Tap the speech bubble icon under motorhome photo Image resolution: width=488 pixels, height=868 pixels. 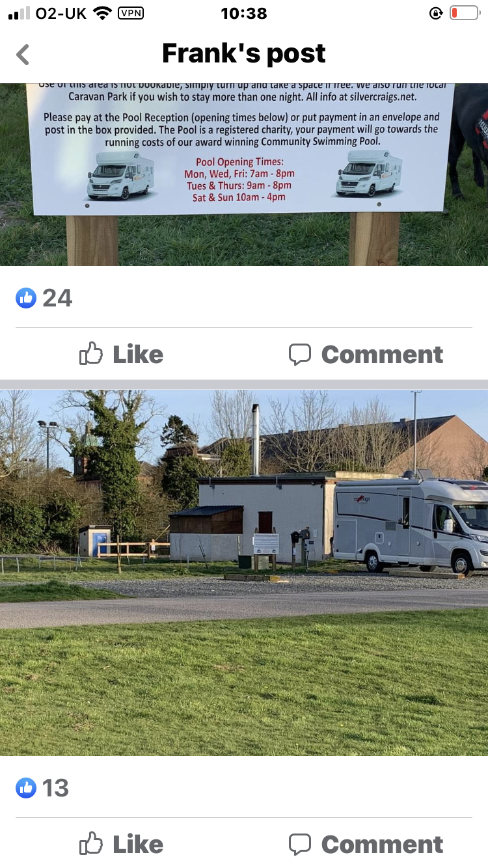click(300, 845)
